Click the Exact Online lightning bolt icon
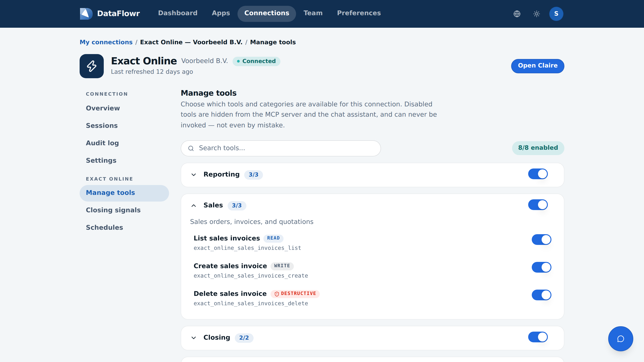644x362 pixels. [91, 66]
